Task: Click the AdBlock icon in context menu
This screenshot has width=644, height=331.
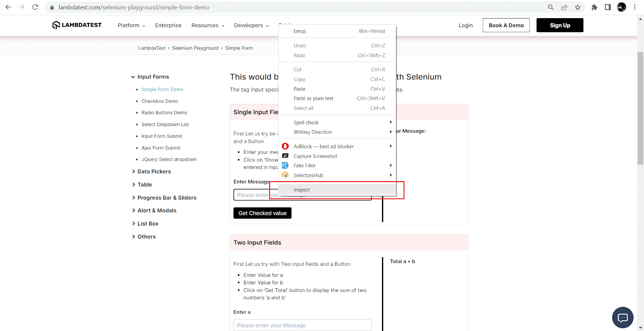Action: tap(285, 146)
